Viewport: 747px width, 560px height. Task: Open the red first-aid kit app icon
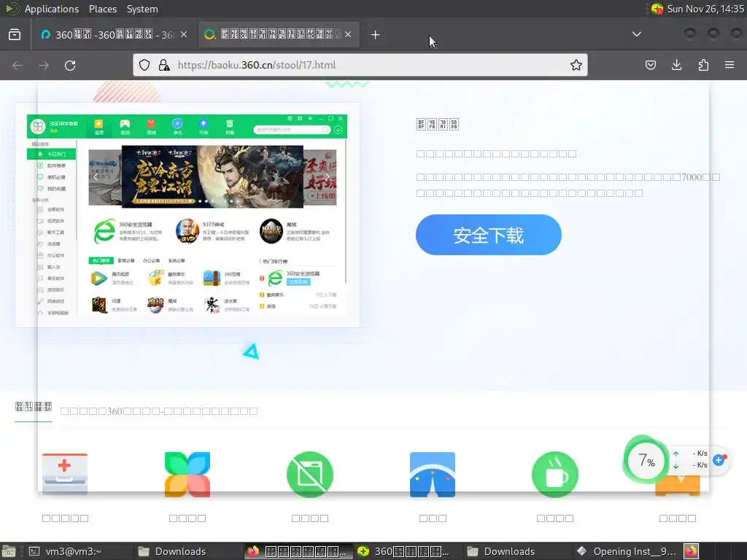[65, 474]
